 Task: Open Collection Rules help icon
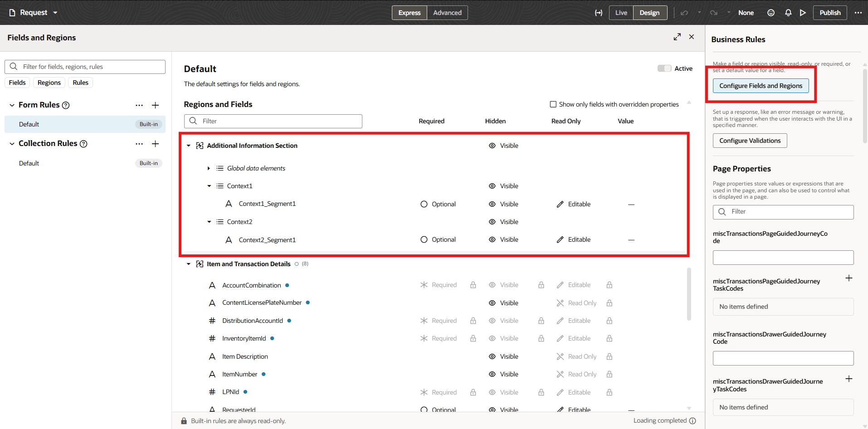pyautogui.click(x=83, y=144)
